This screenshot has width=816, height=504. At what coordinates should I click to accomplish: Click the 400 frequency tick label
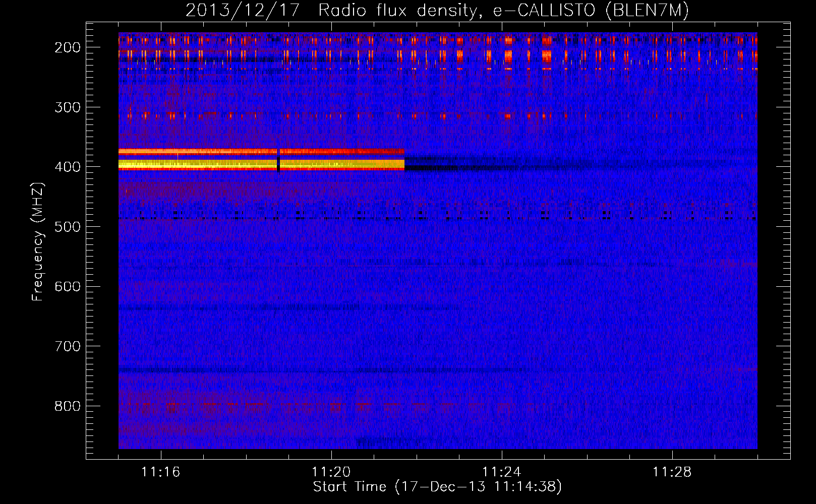(x=67, y=167)
